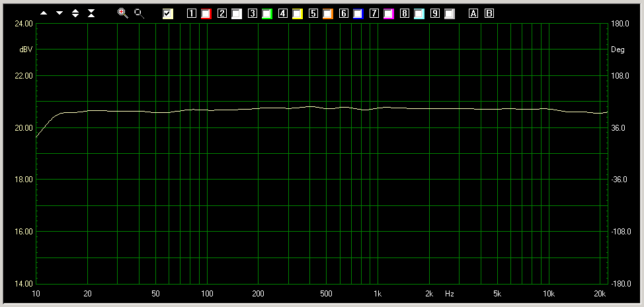Click the dBV unit label on left axis

[x=26, y=50]
